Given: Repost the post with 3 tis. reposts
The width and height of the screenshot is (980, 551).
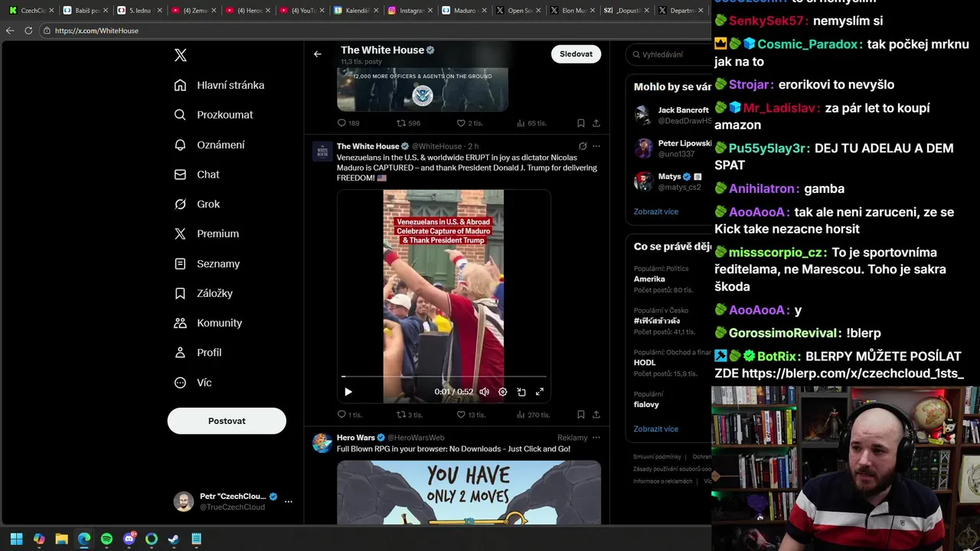Looking at the screenshot, I should (409, 415).
